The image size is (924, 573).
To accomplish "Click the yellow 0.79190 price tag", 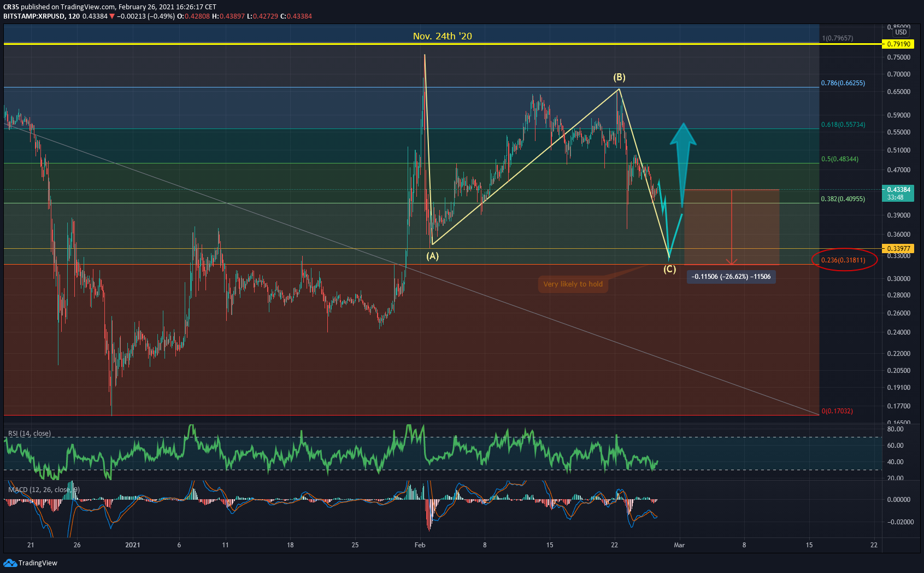I will [898, 44].
